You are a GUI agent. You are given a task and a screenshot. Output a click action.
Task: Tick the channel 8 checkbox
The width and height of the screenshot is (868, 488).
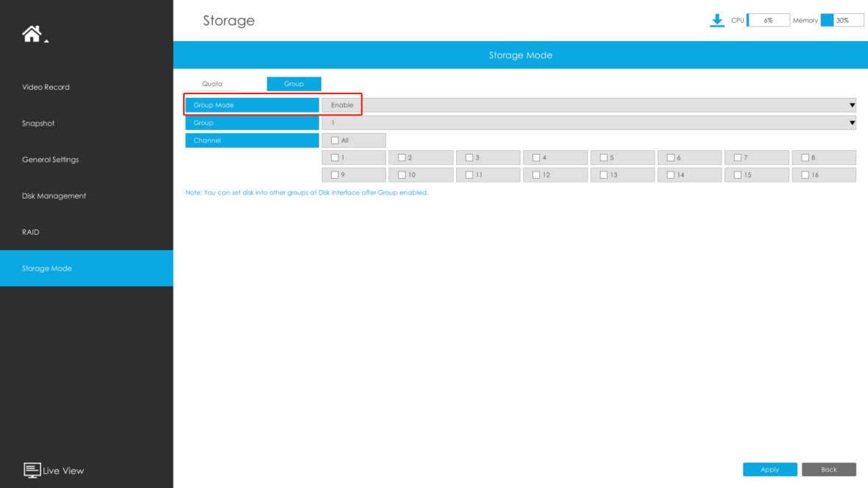click(805, 158)
